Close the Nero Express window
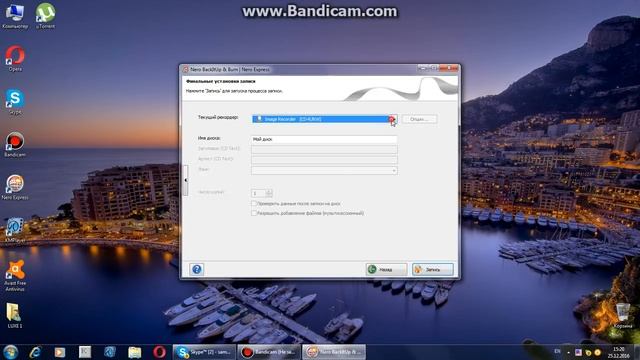Screen dimensions: 640x360 click(450, 69)
